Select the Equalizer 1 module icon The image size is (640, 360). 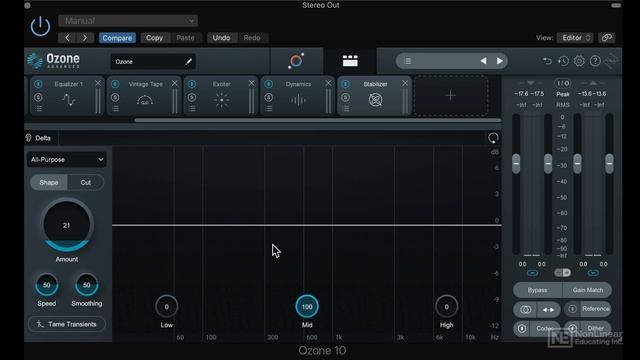tap(69, 100)
